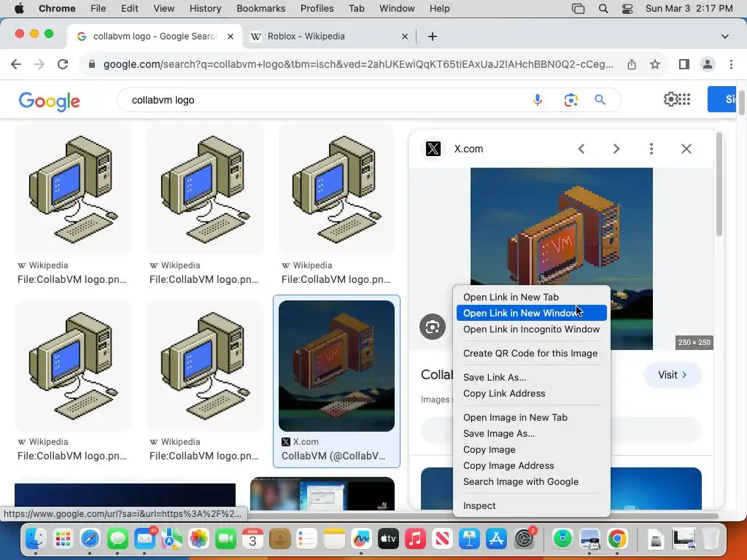Open Spotlight search in the menu bar
This screenshot has height=560, width=747.
pyautogui.click(x=603, y=9)
